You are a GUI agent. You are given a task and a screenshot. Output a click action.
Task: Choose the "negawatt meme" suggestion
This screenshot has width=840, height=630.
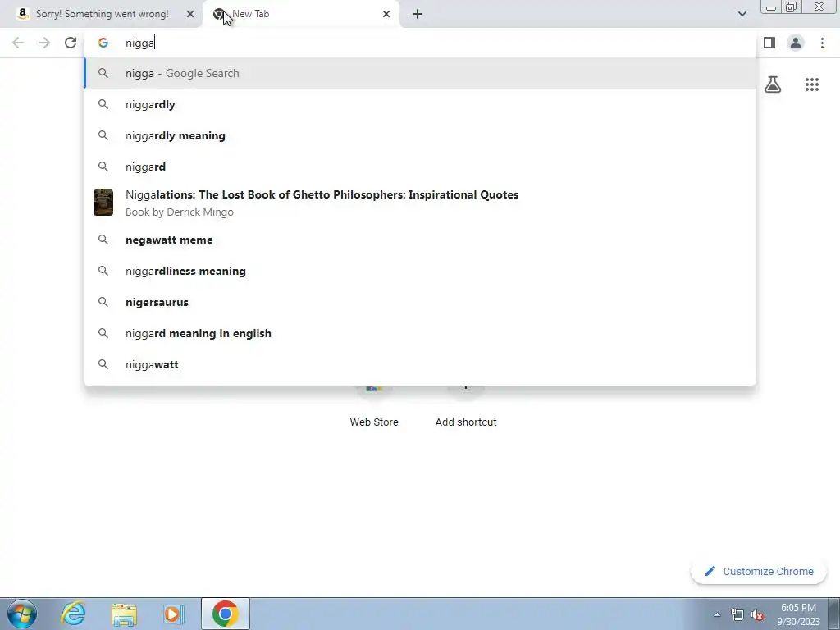[x=420, y=240]
